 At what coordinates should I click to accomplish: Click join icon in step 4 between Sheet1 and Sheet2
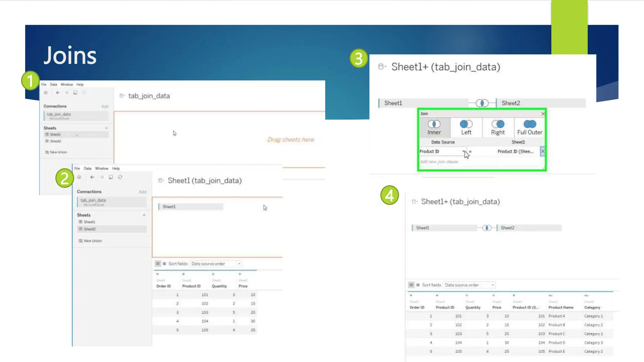click(x=487, y=228)
